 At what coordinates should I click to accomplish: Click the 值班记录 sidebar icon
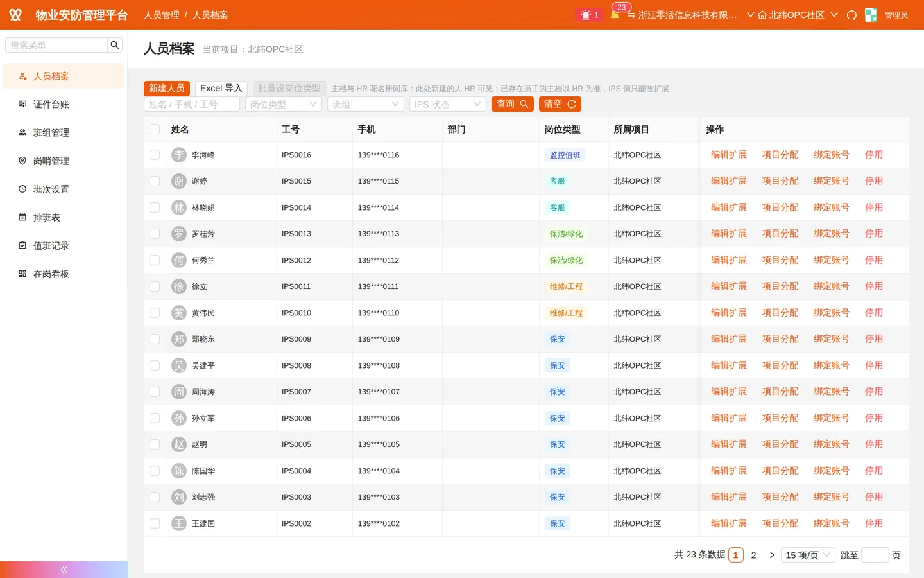click(x=22, y=245)
